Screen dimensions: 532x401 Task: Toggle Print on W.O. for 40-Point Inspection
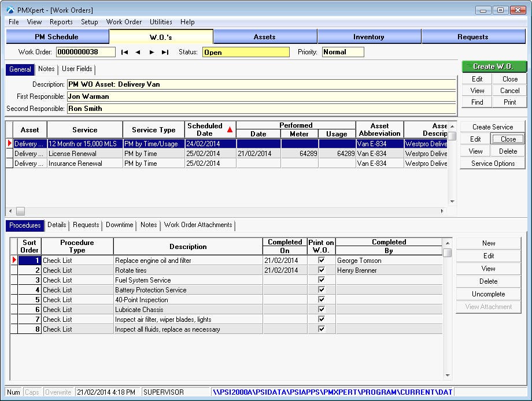[322, 299]
